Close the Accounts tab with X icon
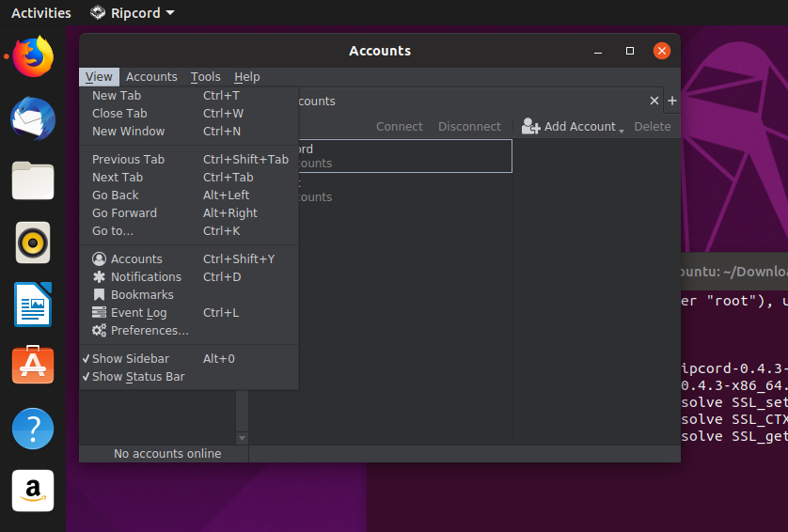 click(x=654, y=101)
